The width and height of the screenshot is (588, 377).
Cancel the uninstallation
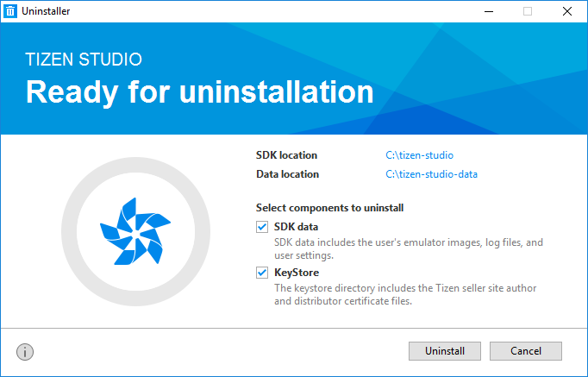tap(526, 351)
